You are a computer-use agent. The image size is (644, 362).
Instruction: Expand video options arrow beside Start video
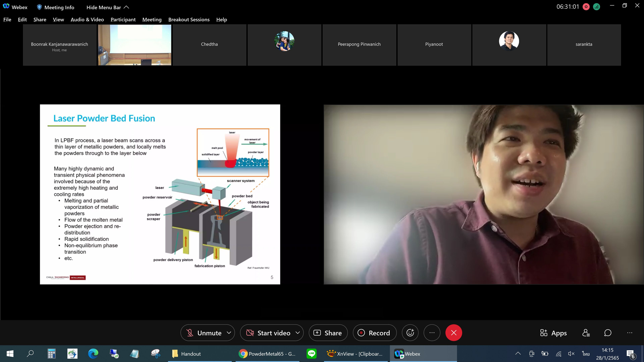[298, 333]
